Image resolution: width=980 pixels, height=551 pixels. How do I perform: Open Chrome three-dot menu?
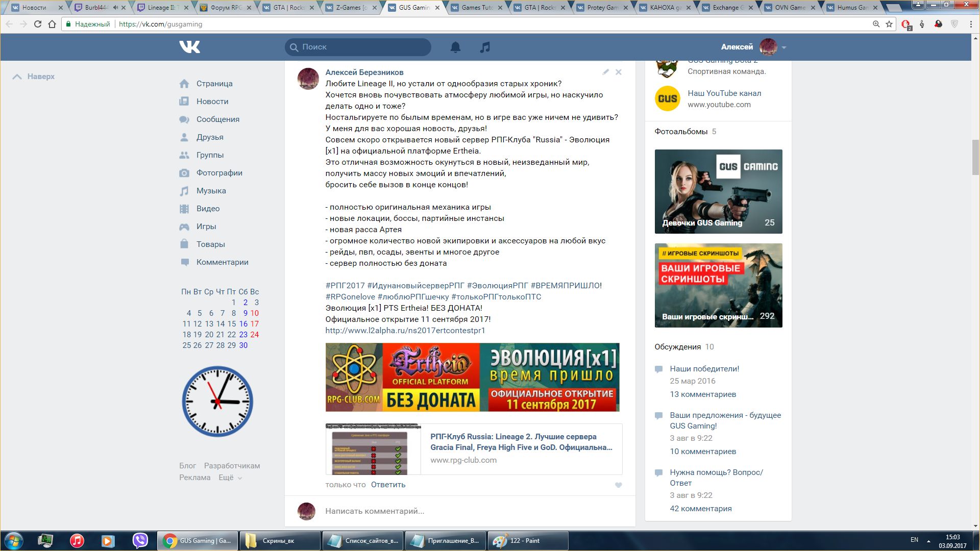971,24
